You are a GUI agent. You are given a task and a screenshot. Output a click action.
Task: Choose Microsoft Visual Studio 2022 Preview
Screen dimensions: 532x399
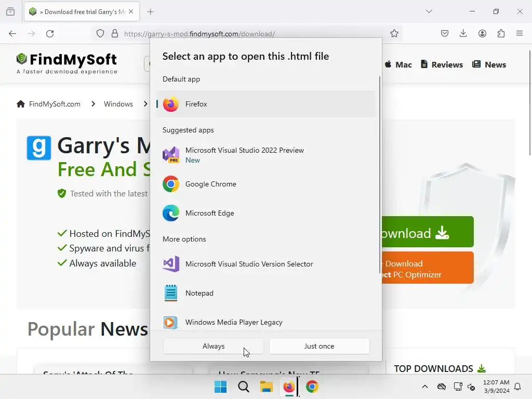point(265,155)
